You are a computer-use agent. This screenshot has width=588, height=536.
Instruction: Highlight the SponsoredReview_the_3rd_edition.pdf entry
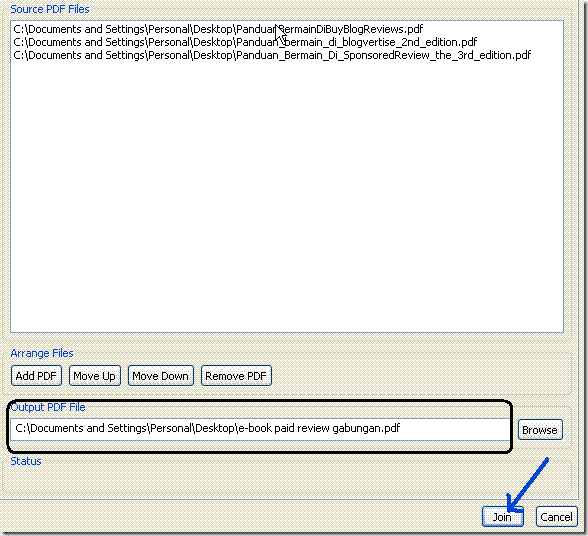272,55
